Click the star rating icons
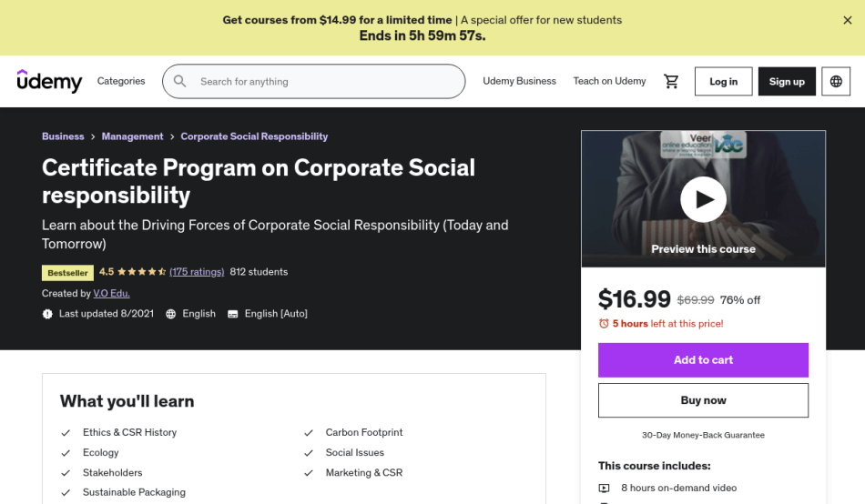The image size is (865, 504). tap(141, 272)
